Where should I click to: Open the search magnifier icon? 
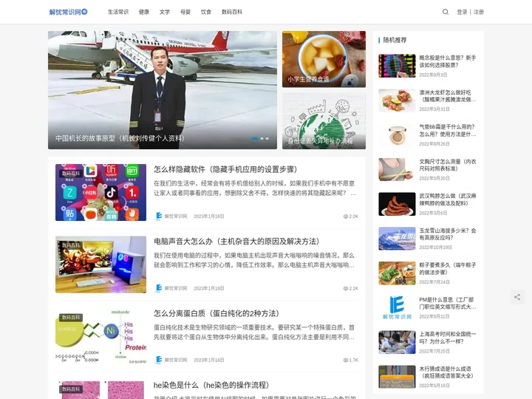coord(446,12)
